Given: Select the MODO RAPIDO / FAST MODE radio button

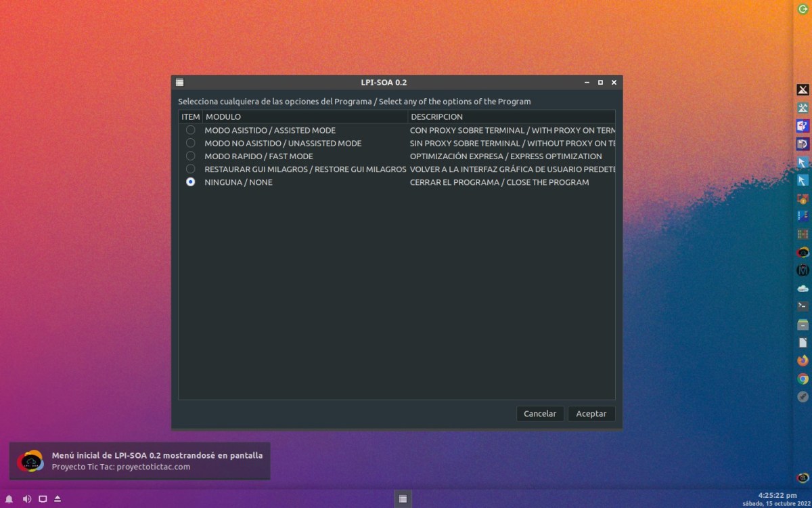Looking at the screenshot, I should point(191,156).
